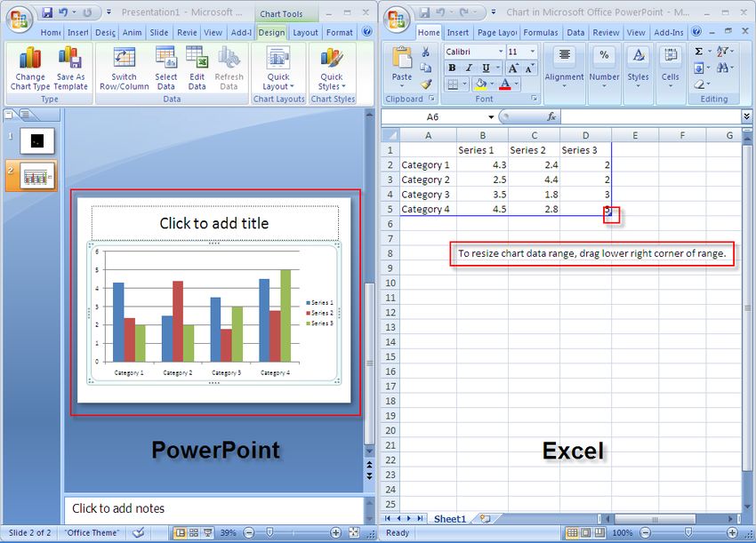The image size is (756, 543).
Task: Click the PowerPoint Office button
Action: click(19, 20)
